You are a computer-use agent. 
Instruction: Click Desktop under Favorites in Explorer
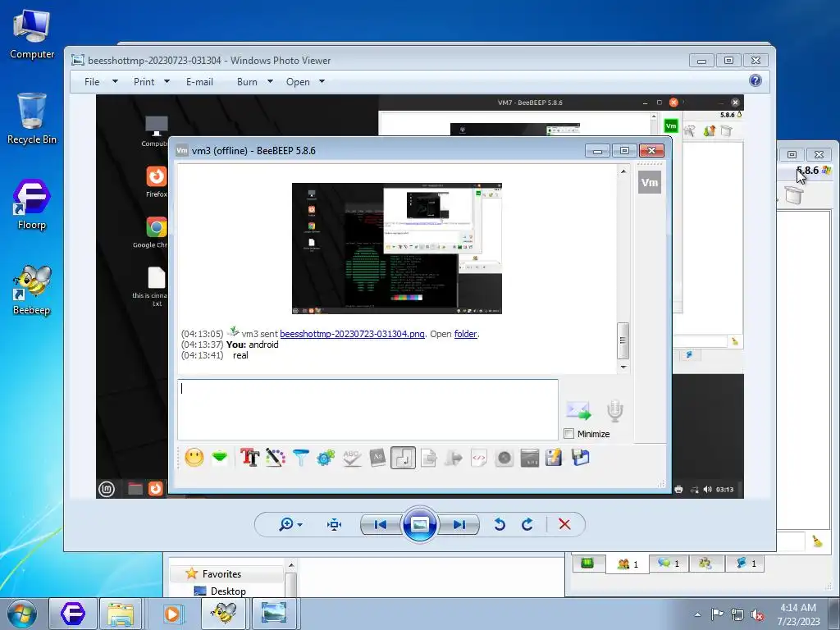(x=228, y=591)
